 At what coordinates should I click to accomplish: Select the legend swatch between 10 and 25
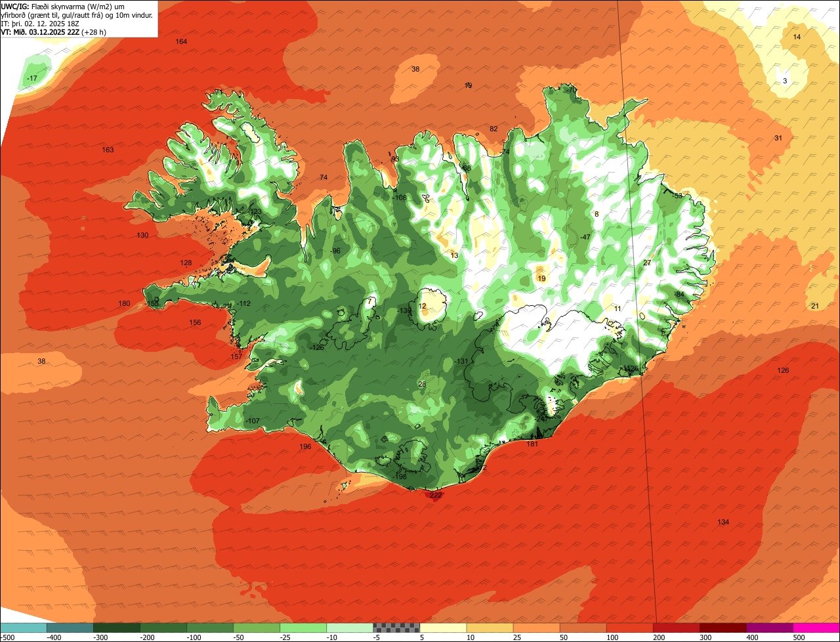pyautogui.click(x=490, y=628)
